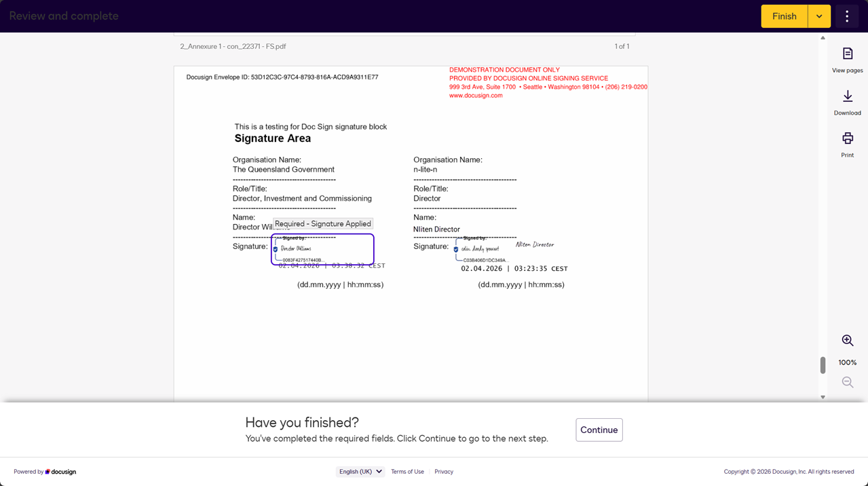Click the scrollbar up arrow
Image resolution: width=868 pixels, height=486 pixels.
823,38
